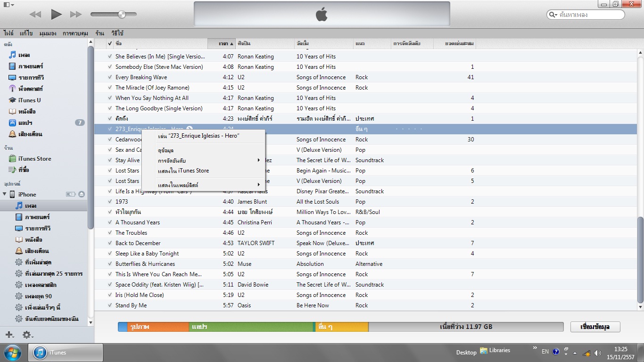Viewport: 644px width, 362px height.
Task: Eject the iPhone
Action: pyautogui.click(x=82, y=194)
